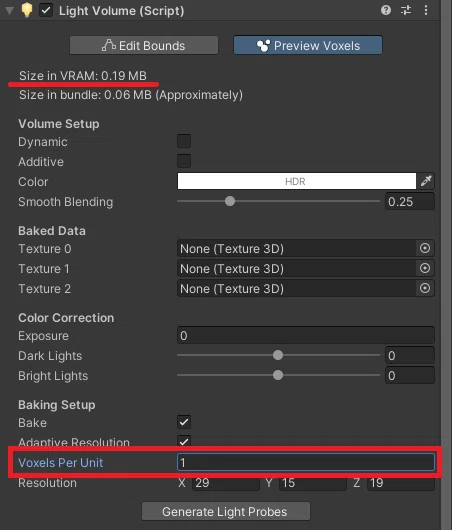452x530 pixels.
Task: Open the HDR Color swatch picker
Action: tap(296, 181)
